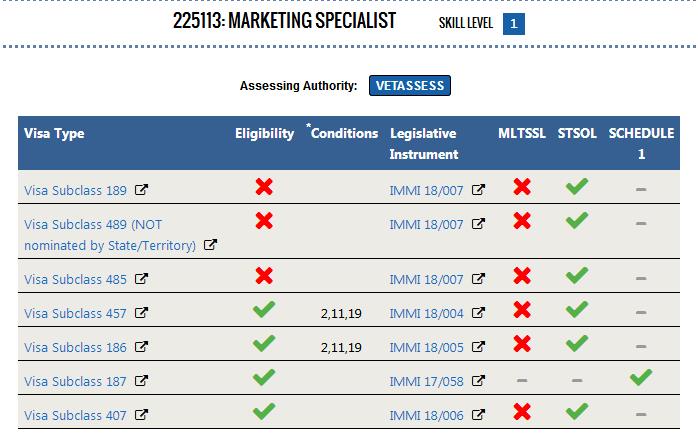Open the Visa Subclass 489 link text

tap(110, 235)
